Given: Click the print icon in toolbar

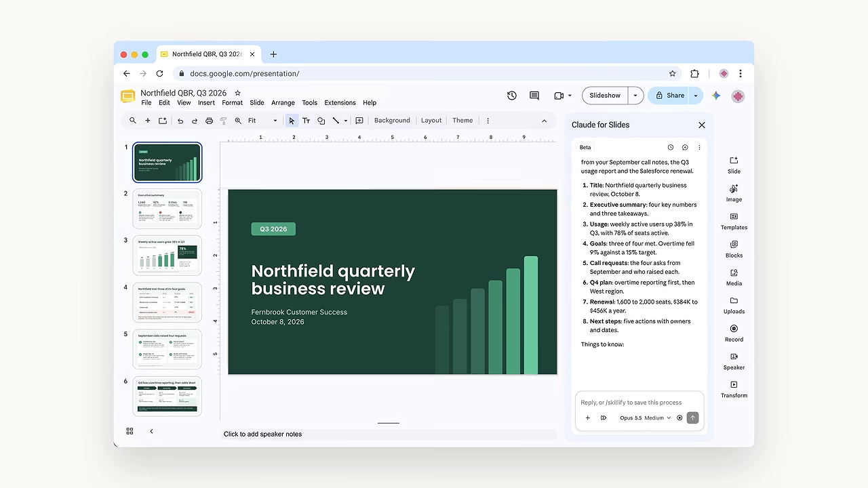Looking at the screenshot, I should (x=209, y=121).
